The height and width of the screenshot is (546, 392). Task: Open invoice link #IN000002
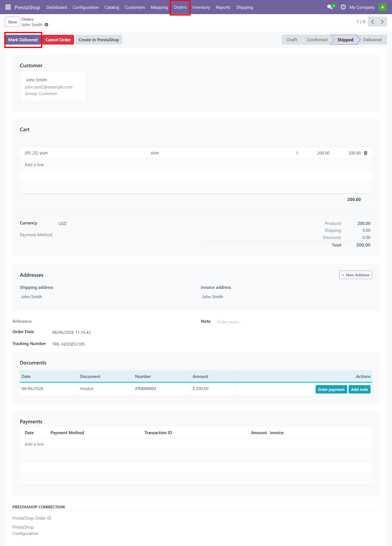146,389
